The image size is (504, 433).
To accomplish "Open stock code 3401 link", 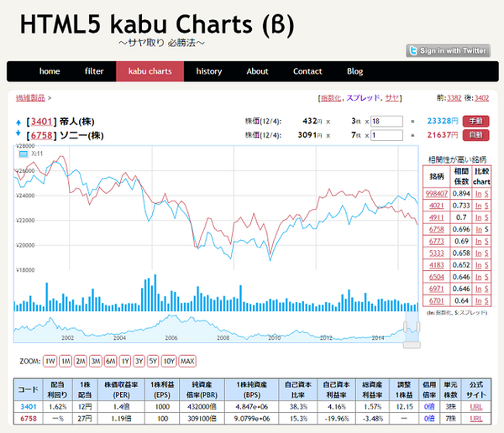I will pyautogui.click(x=41, y=122).
